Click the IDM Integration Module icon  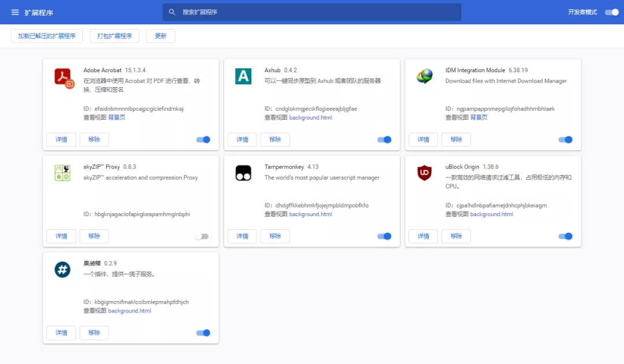click(x=425, y=76)
